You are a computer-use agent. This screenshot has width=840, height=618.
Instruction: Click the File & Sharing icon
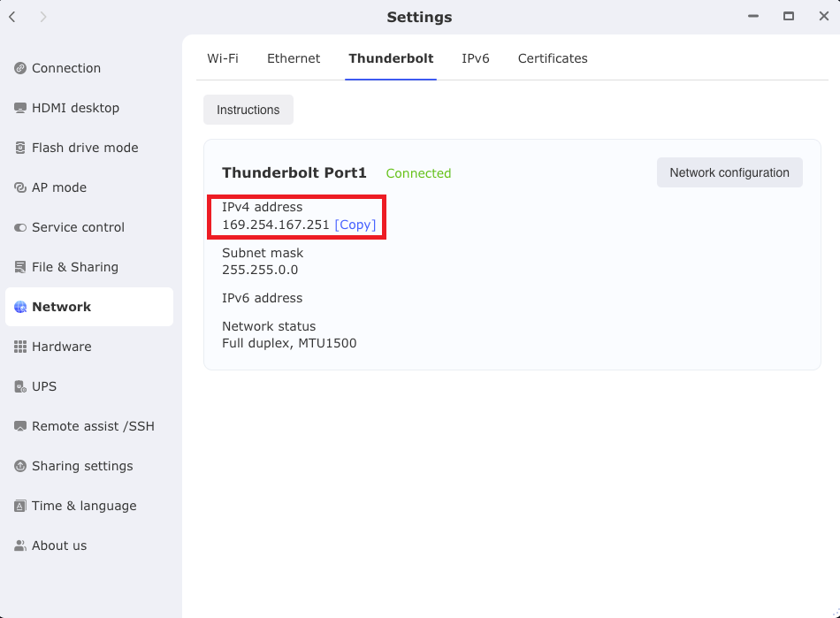click(20, 267)
